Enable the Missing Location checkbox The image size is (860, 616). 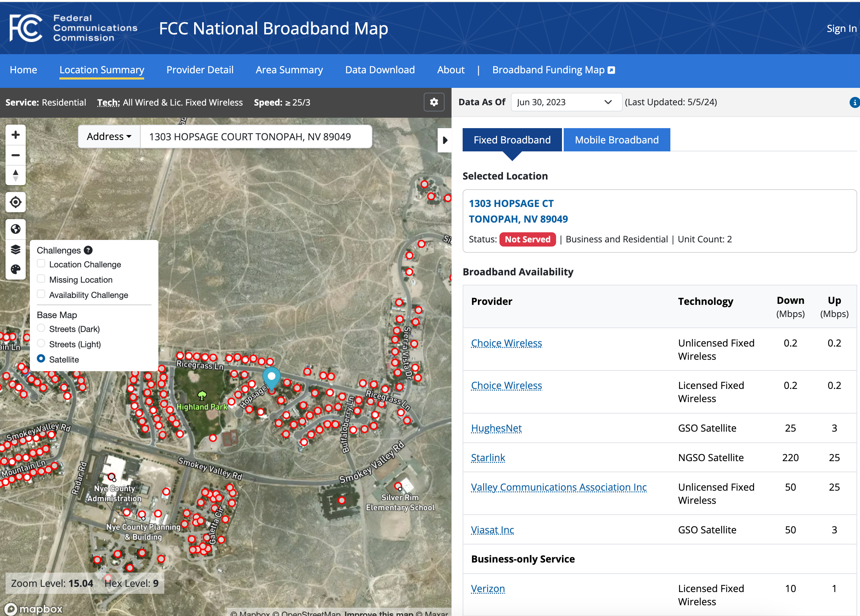(x=41, y=278)
